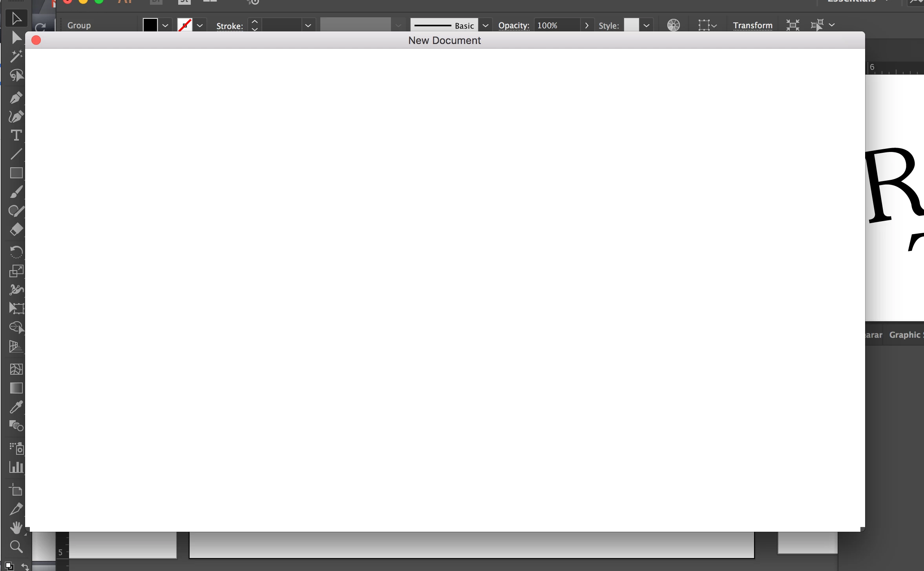Open the stroke weight dropdown
This screenshot has width=924, height=571.
[308, 26]
